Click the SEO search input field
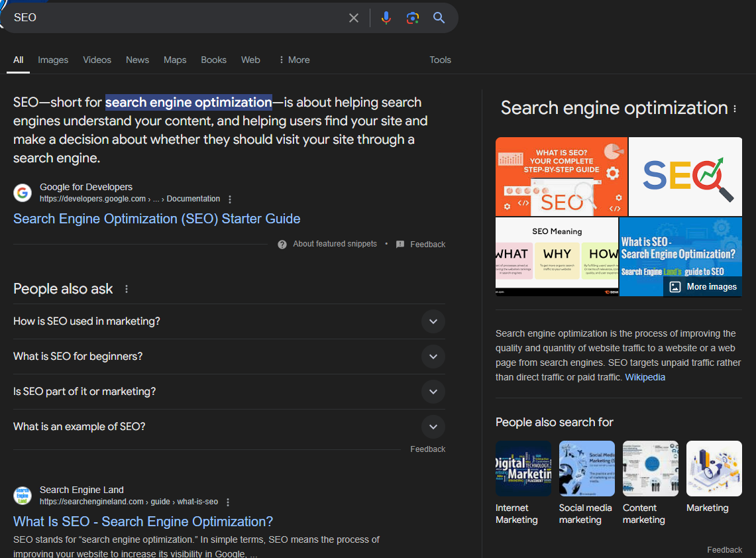756x558 pixels. pos(176,18)
